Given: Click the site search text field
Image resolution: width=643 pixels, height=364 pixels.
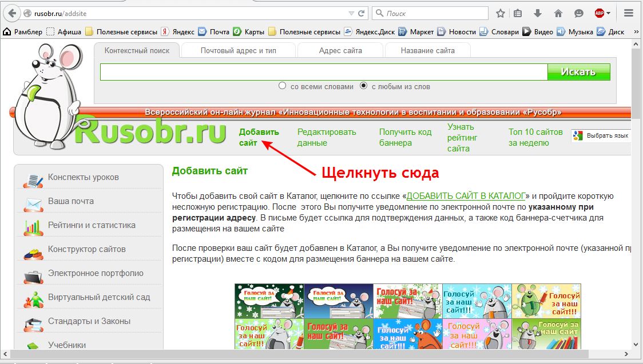Looking at the screenshot, I should point(323,72).
